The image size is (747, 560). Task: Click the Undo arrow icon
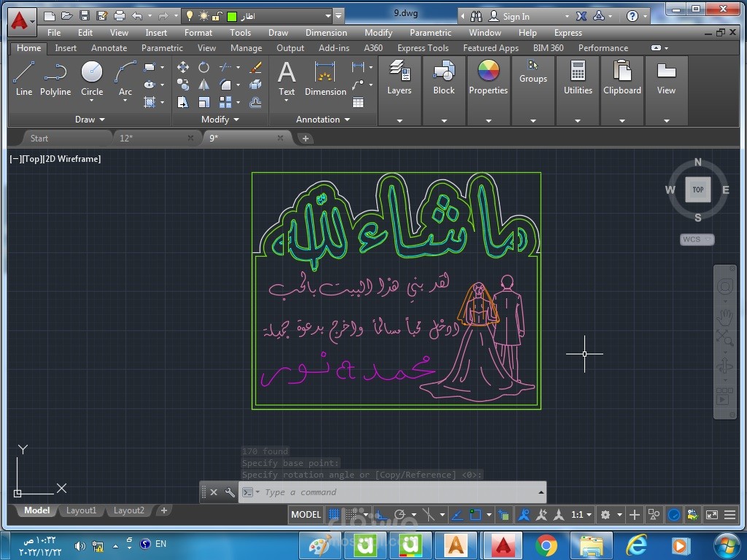tap(137, 16)
